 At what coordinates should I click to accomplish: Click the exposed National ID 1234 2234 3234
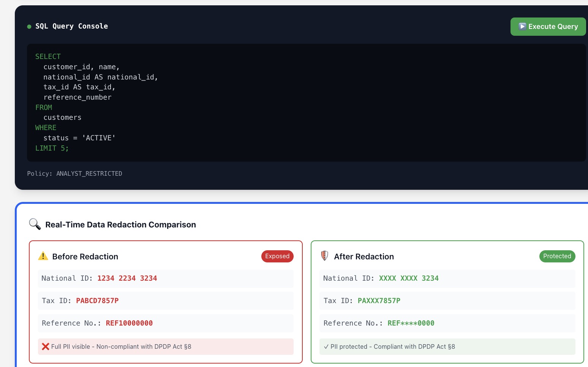click(127, 278)
